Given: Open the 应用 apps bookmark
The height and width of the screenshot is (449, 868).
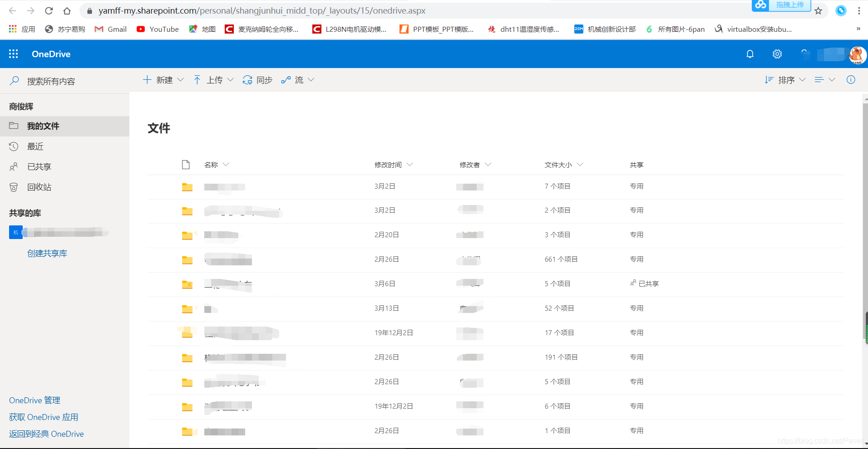Looking at the screenshot, I should click(22, 29).
